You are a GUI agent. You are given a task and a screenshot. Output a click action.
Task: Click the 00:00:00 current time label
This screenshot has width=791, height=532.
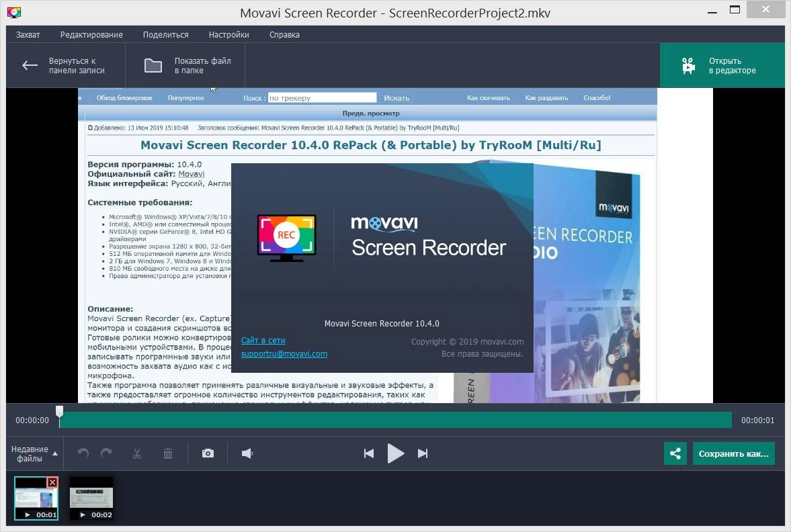(32, 420)
